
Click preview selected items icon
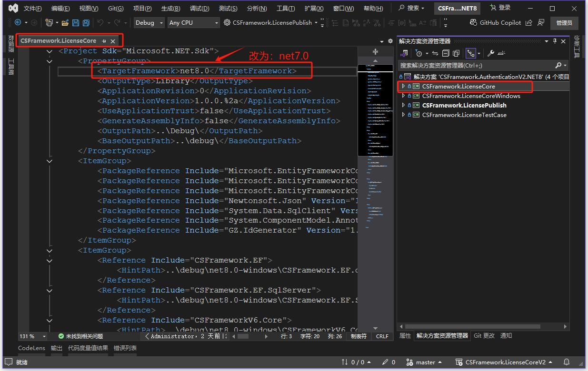[501, 53]
